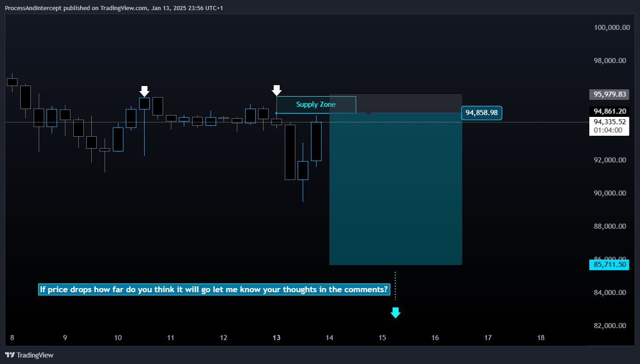Click the published on TradingView.com header text
Viewport: 640px width, 364px height.
[114, 8]
